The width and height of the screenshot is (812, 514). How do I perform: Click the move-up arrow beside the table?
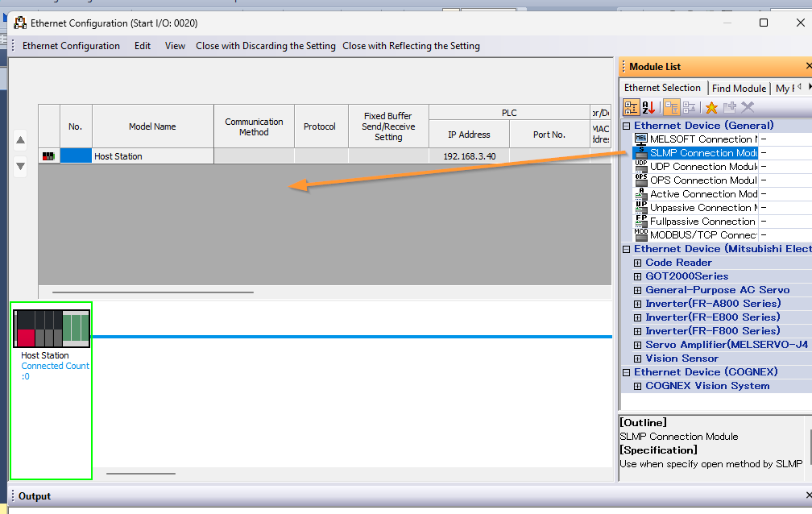21,140
